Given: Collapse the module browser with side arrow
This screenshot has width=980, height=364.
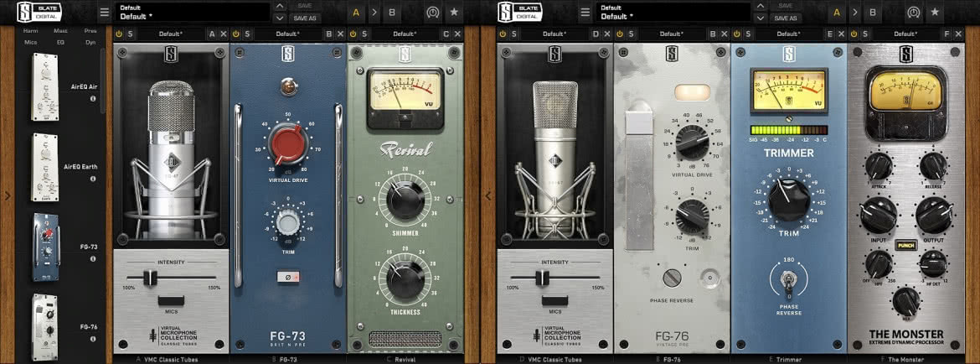Looking at the screenshot, I should [8, 195].
